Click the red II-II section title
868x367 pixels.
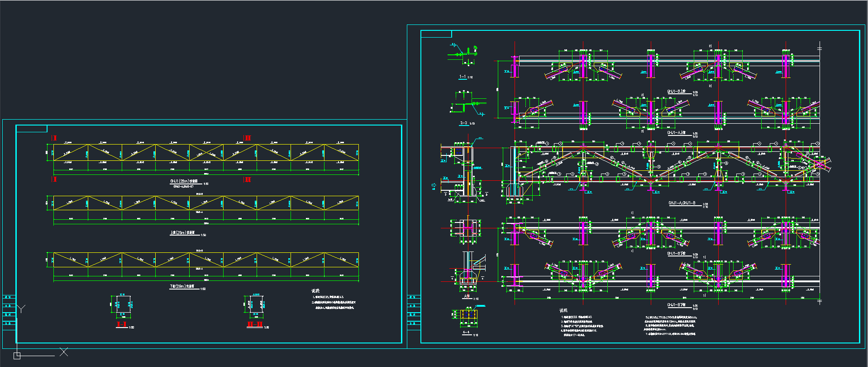(x=255, y=324)
